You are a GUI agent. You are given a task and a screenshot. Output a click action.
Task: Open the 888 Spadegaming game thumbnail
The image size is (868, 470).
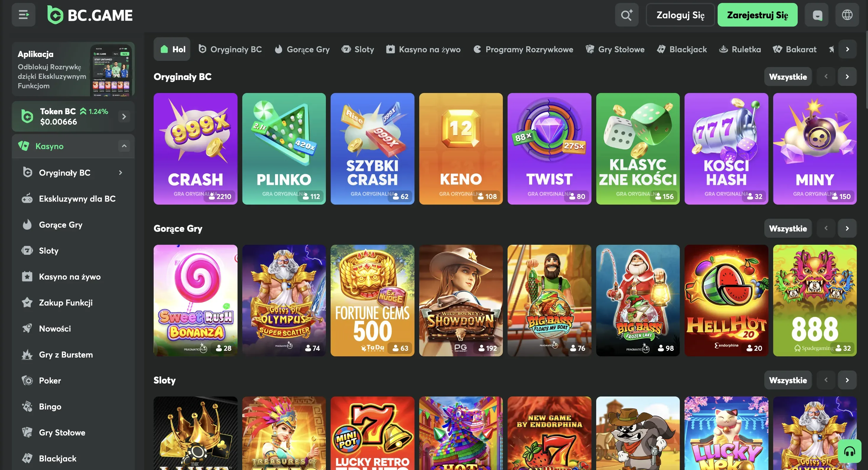[x=815, y=300]
